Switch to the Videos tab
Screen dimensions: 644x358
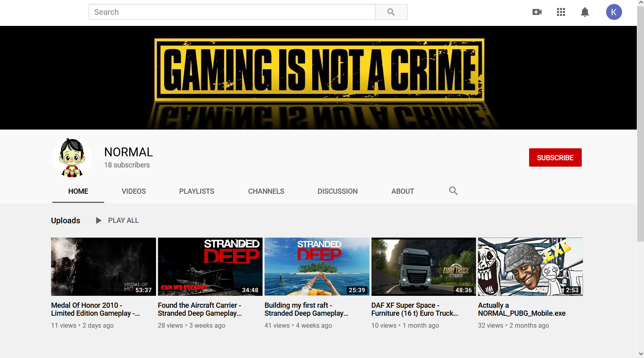134,191
